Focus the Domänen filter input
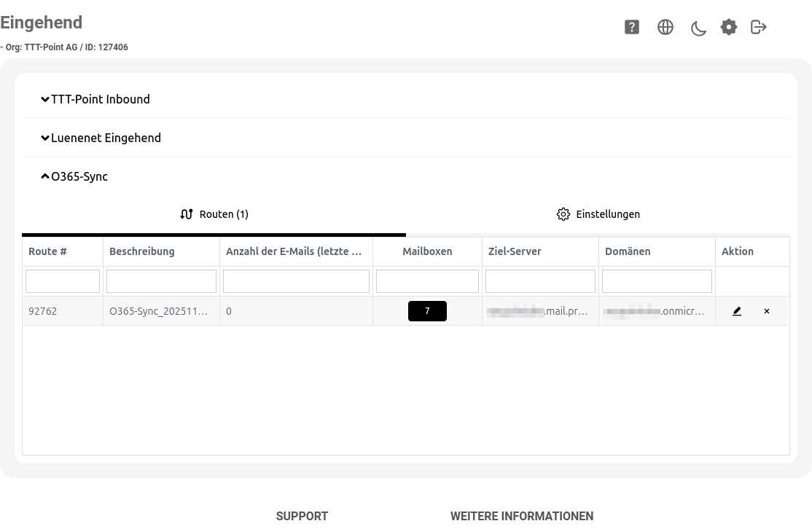This screenshot has width=812, height=529. [657, 281]
